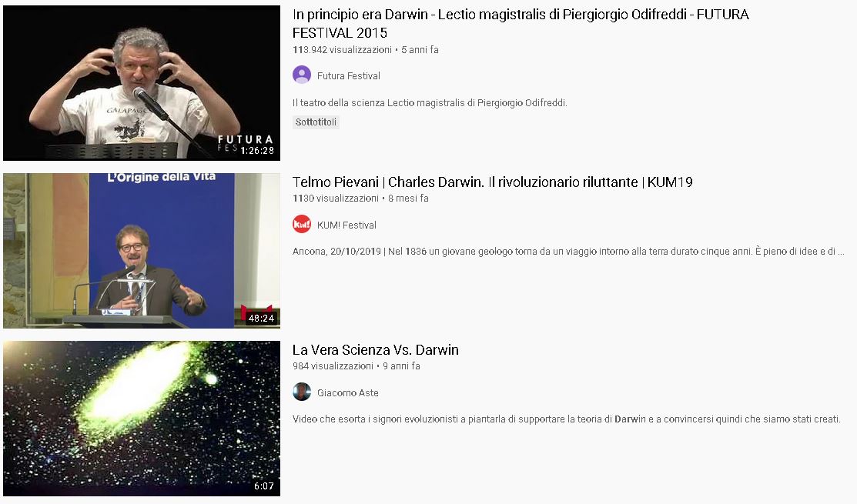Click the 6:07 duration badge
This screenshot has width=857, height=504.
click(264, 486)
